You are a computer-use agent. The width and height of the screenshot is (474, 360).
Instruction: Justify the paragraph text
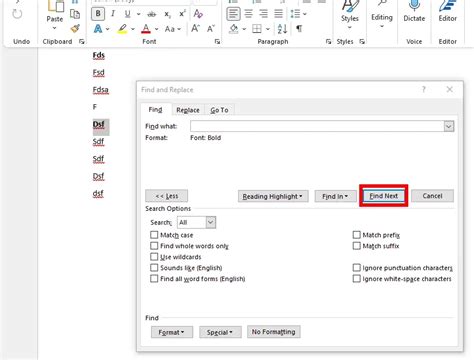click(278, 14)
